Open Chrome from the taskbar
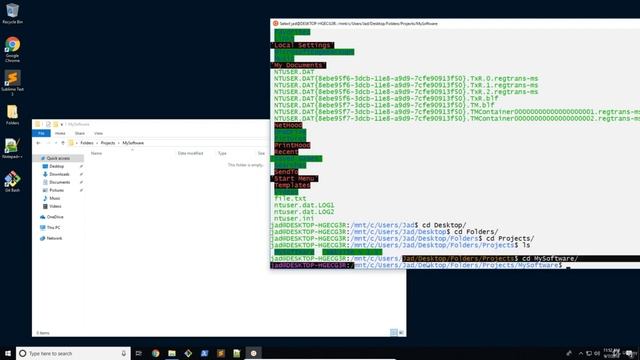 (156, 353)
